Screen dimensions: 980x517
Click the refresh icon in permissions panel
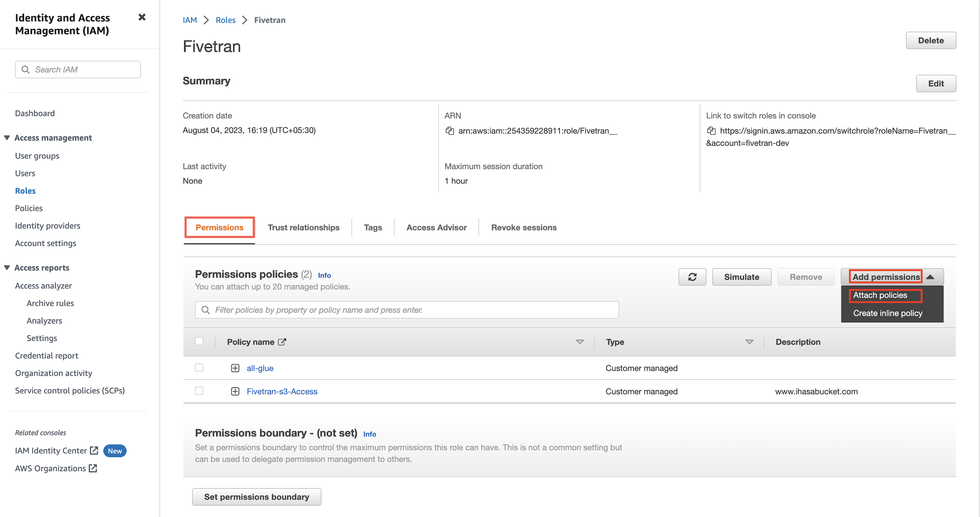point(693,277)
